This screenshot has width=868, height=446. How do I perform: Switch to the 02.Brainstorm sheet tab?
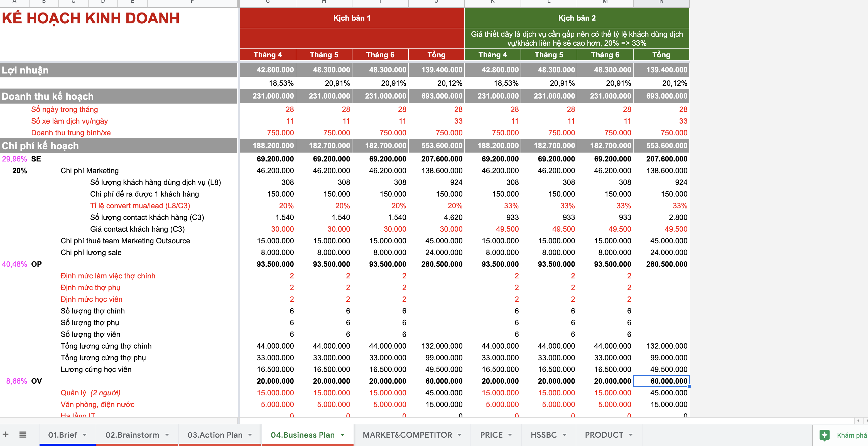(x=132, y=435)
